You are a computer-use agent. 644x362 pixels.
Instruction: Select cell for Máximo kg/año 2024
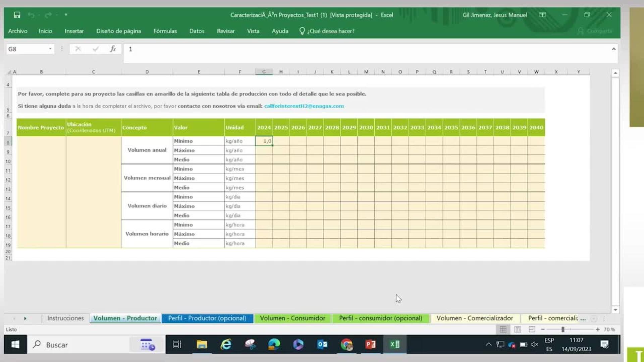coord(264,150)
